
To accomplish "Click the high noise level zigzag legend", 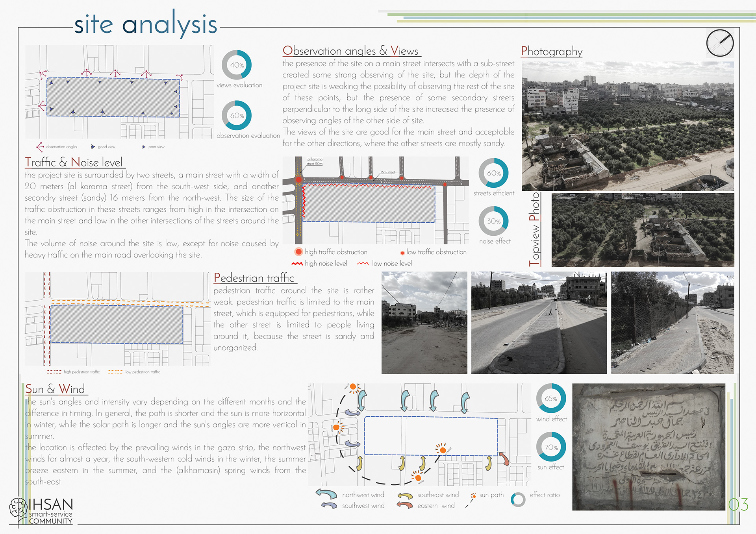I will click(297, 264).
